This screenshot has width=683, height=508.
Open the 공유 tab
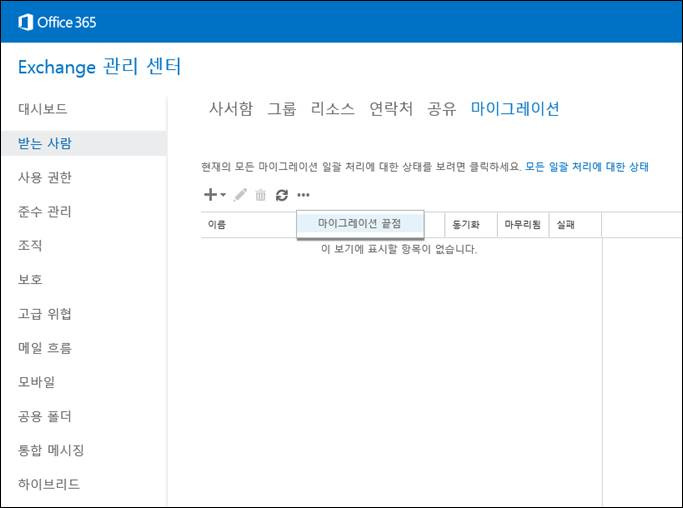442,108
